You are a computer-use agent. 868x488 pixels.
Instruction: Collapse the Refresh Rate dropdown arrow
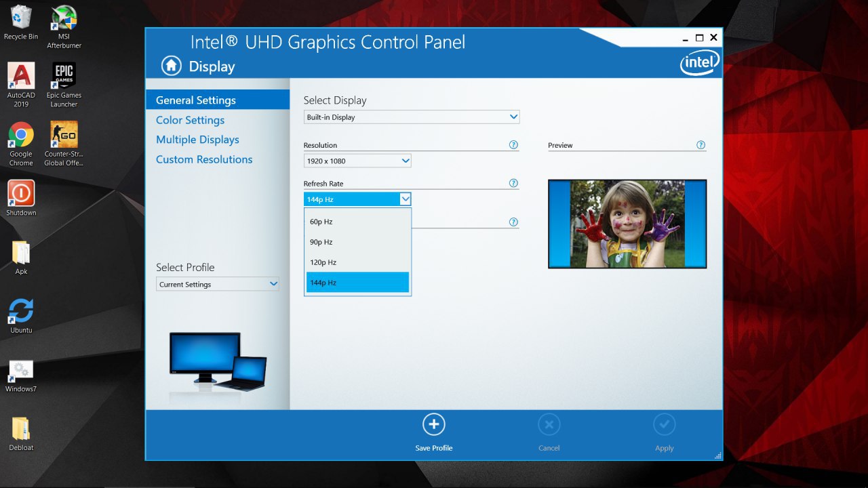(405, 199)
